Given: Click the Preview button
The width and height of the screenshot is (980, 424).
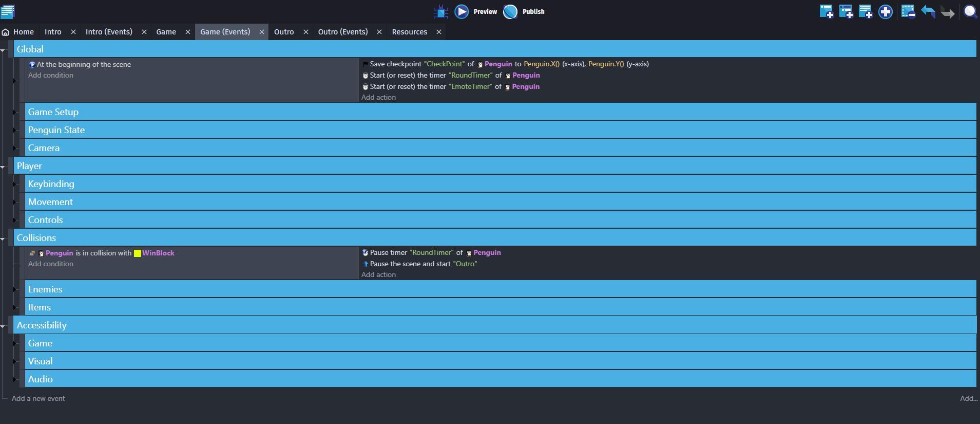Looking at the screenshot, I should [x=476, y=11].
